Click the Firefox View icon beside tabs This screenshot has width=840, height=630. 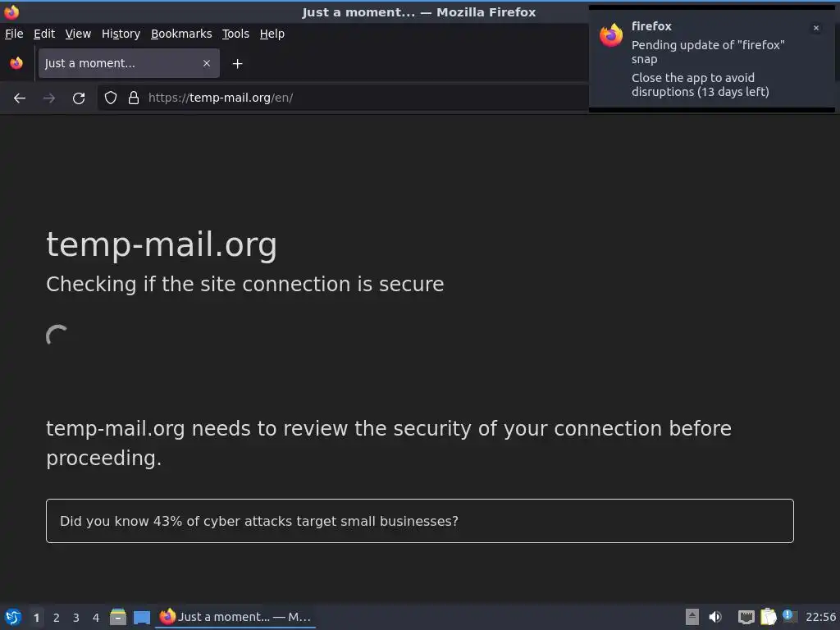pyautogui.click(x=16, y=63)
